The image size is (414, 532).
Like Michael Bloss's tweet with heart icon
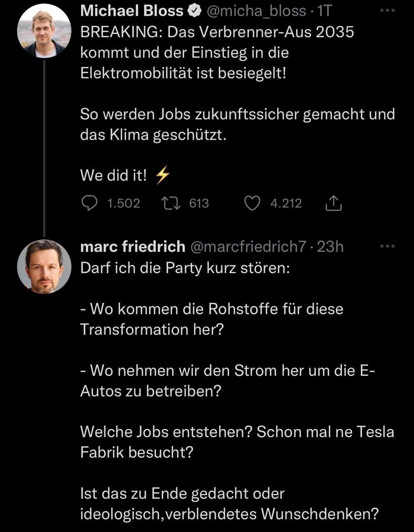tap(252, 203)
